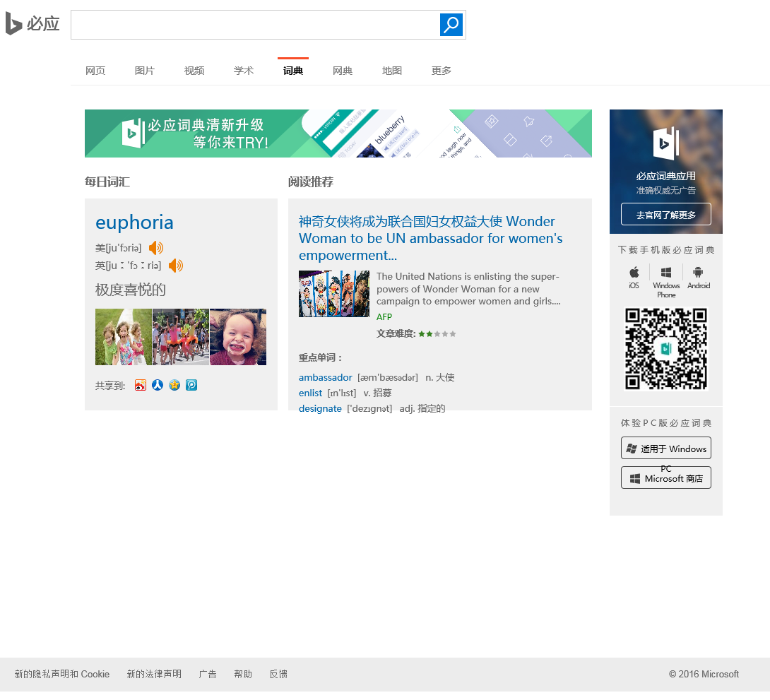
Task: Click the 阅读推荐 heading
Action: 311,182
